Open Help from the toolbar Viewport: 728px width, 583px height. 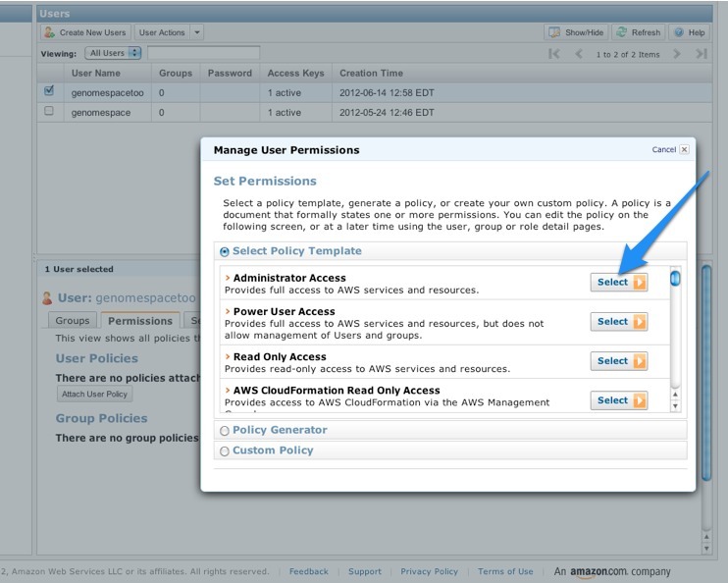(x=690, y=32)
